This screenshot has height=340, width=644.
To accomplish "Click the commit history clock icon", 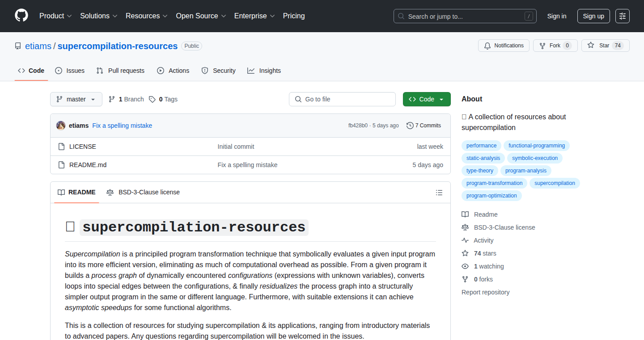I will coord(410,126).
